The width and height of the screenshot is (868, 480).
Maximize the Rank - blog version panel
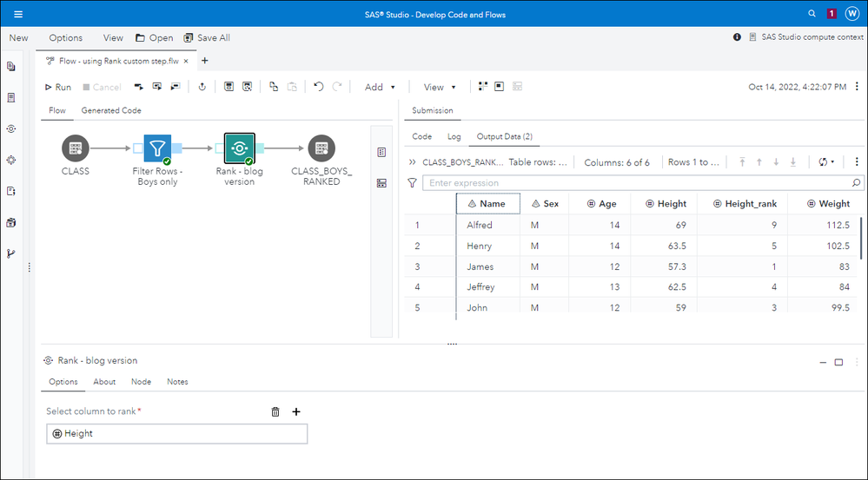(x=838, y=362)
